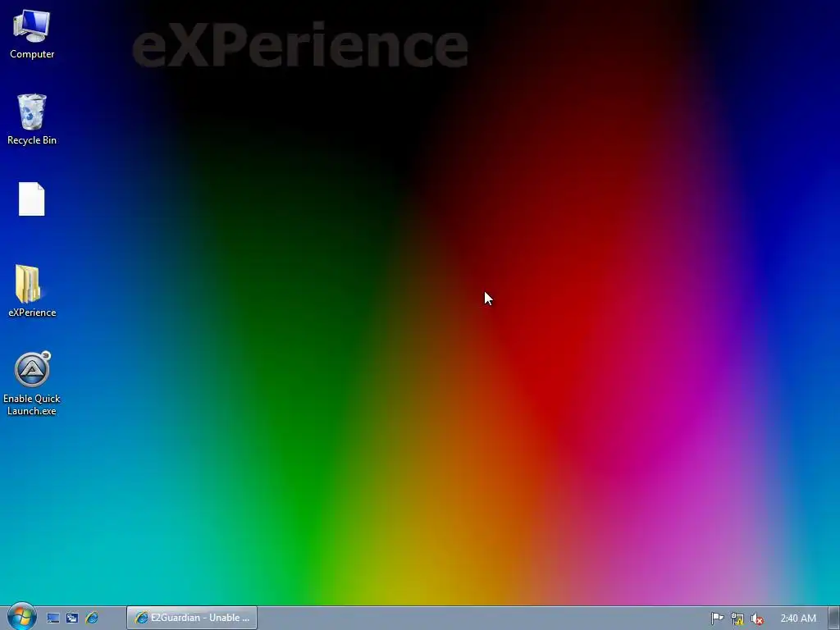Open the clock showing 2:40 AM
Screen dimensions: 840x630
[x=798, y=619]
